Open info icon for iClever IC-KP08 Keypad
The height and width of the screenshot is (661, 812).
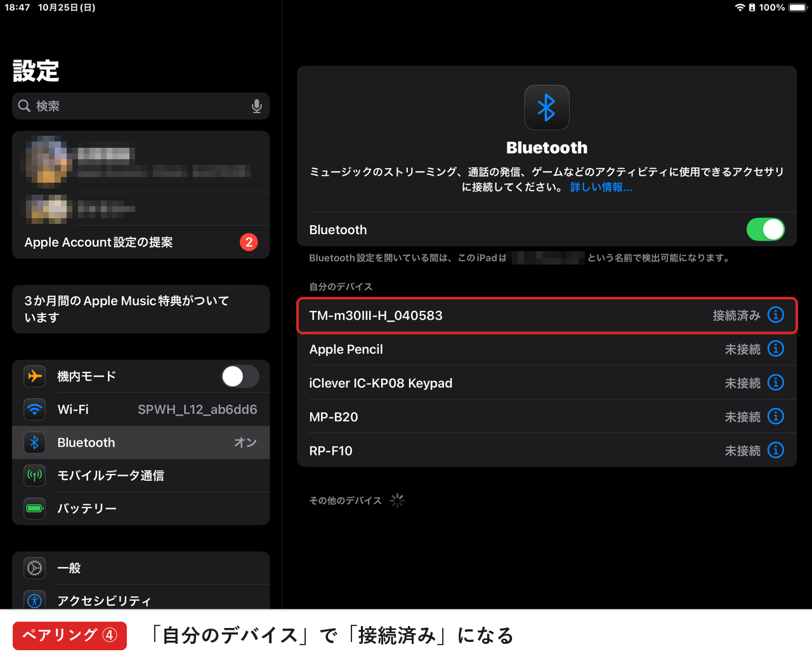click(x=775, y=383)
